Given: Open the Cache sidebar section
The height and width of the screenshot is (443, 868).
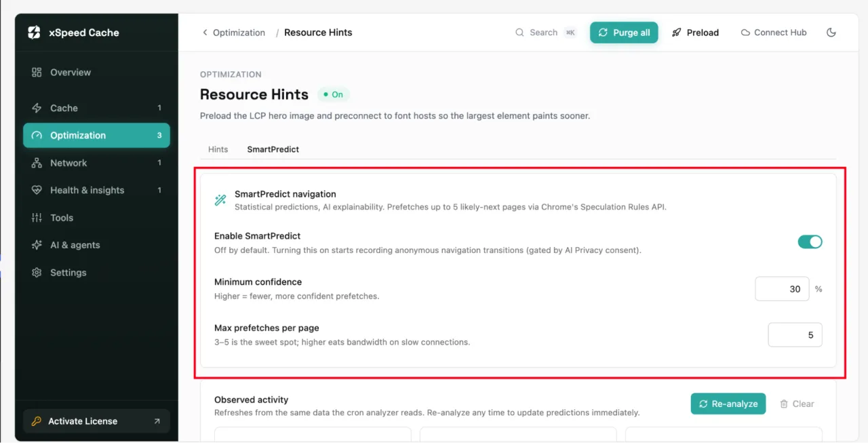Looking at the screenshot, I should [x=96, y=108].
